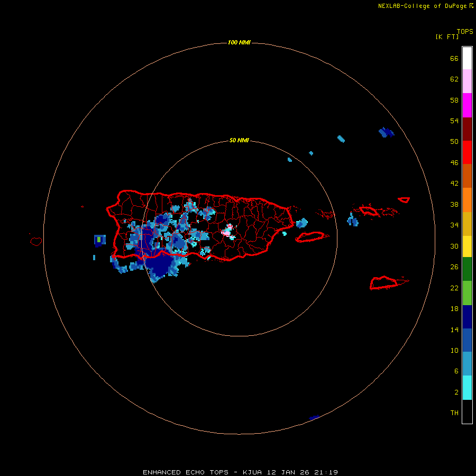476x476 pixels.
Task: Click the dark green legend swatch near 26
Action: (x=467, y=269)
